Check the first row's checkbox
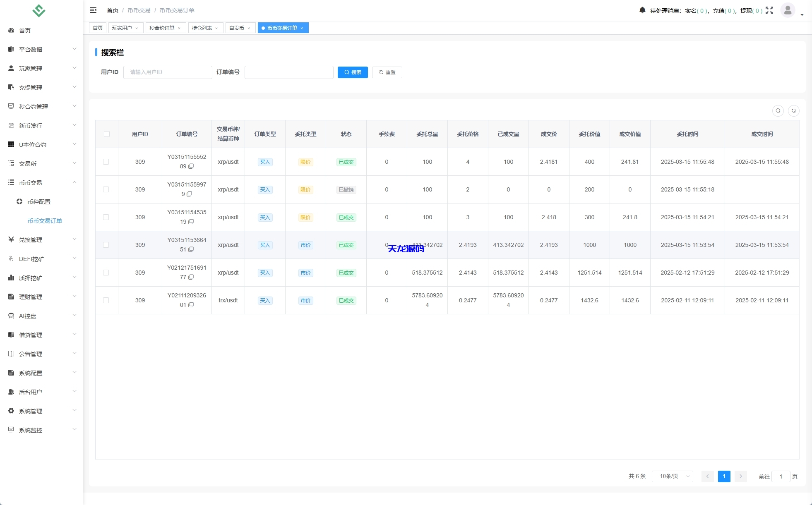Viewport: 812px width, 505px height. pyautogui.click(x=106, y=162)
